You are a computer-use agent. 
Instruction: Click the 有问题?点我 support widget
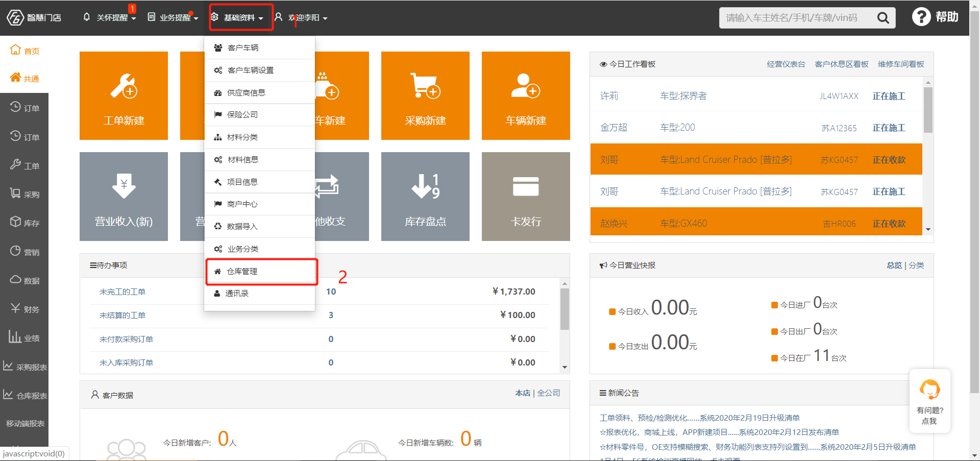(x=929, y=401)
